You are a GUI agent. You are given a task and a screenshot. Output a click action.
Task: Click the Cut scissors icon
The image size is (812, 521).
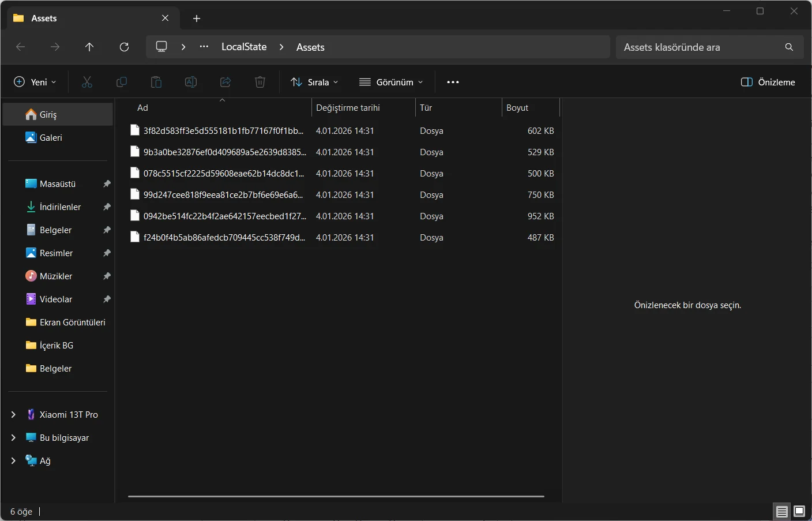(x=87, y=82)
